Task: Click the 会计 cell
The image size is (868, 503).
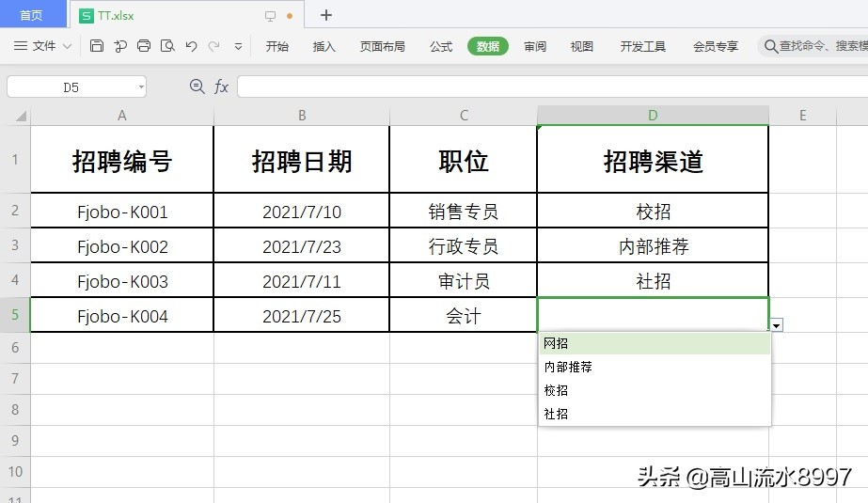Action: [x=464, y=315]
